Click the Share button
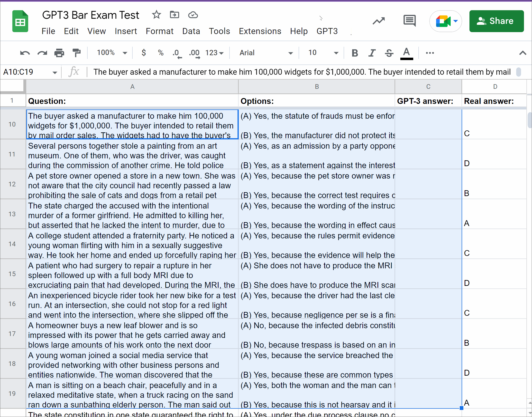 496,21
